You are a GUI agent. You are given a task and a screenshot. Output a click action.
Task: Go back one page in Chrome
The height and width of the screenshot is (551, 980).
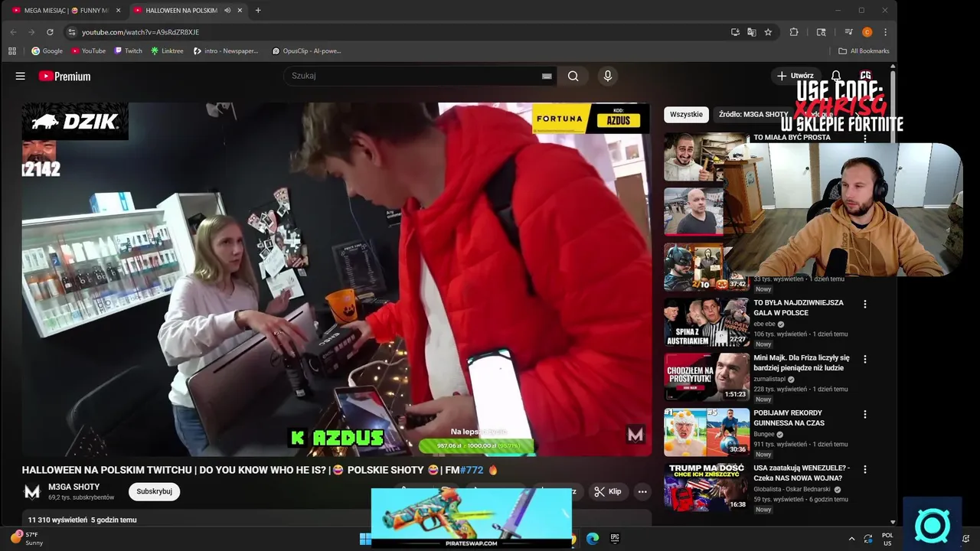coord(13,32)
